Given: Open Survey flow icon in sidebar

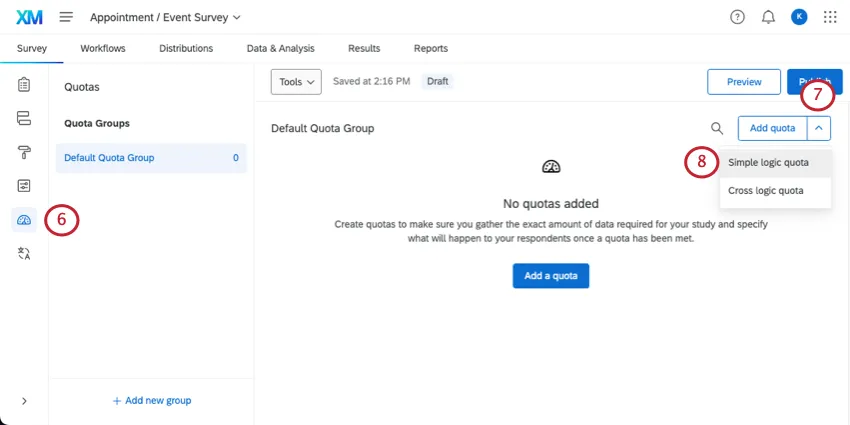Looking at the screenshot, I should [x=24, y=118].
